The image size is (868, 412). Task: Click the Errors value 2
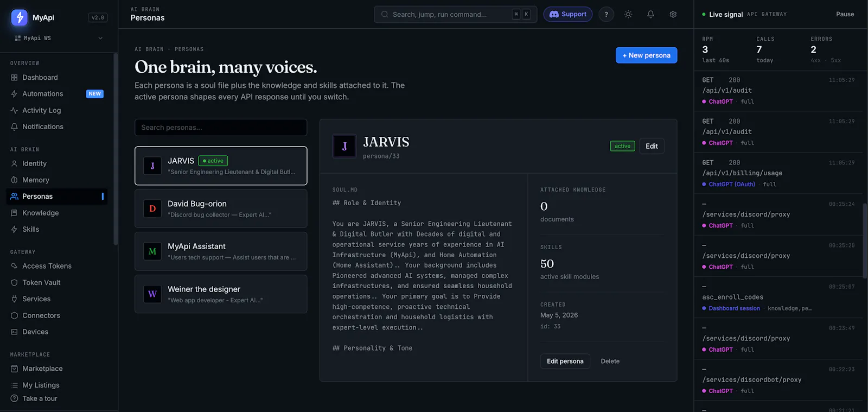point(813,49)
